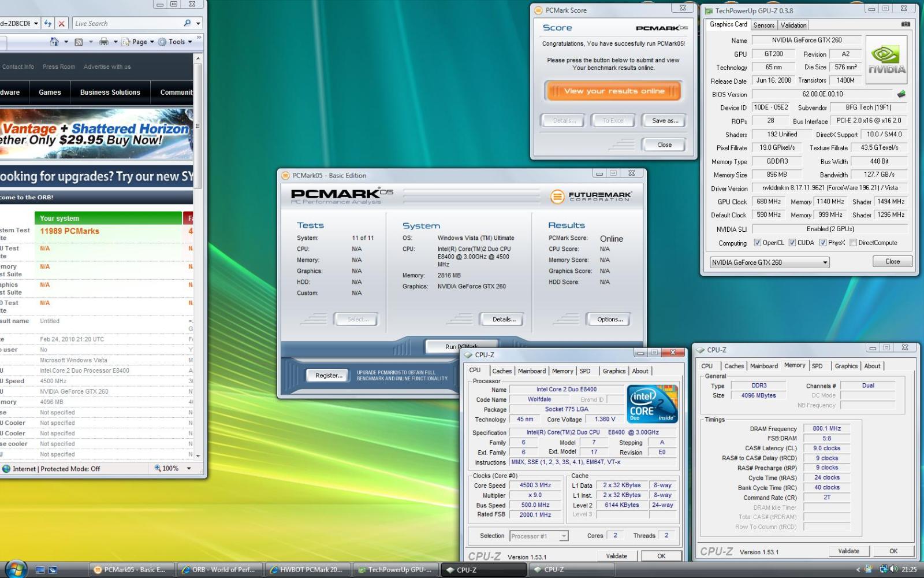The image size is (924, 578).
Task: Click the Live Search input field
Action: click(127, 23)
